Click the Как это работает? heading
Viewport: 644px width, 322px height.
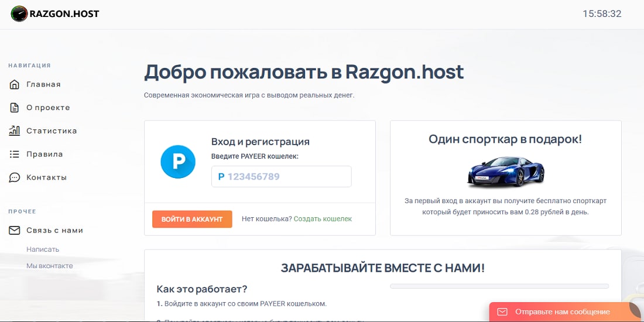pos(202,289)
